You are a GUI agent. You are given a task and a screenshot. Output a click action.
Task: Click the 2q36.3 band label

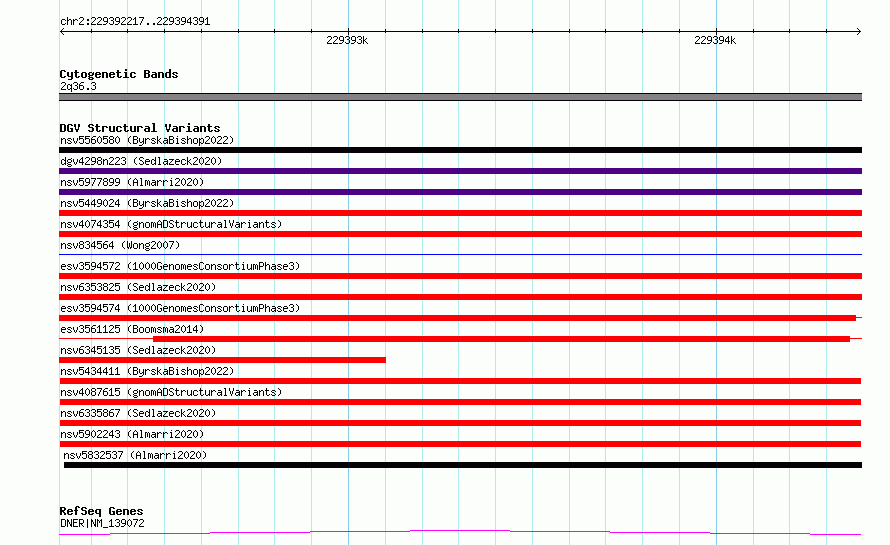78,86
